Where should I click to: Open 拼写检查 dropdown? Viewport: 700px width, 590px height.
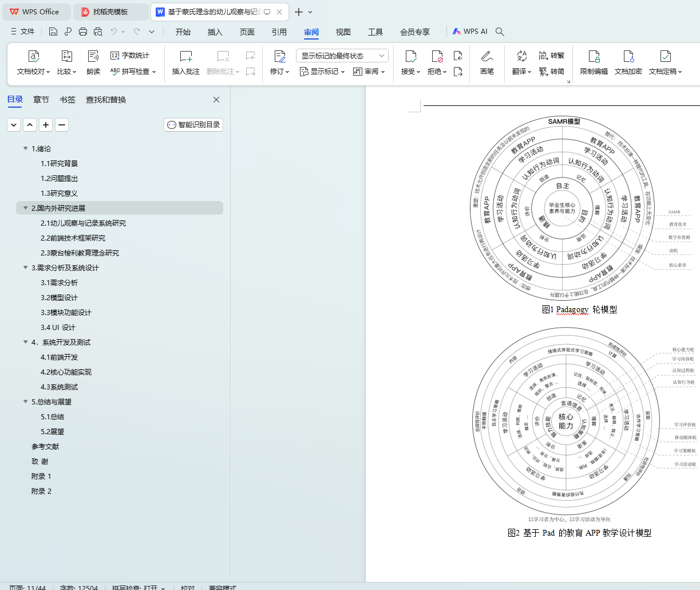click(x=133, y=72)
